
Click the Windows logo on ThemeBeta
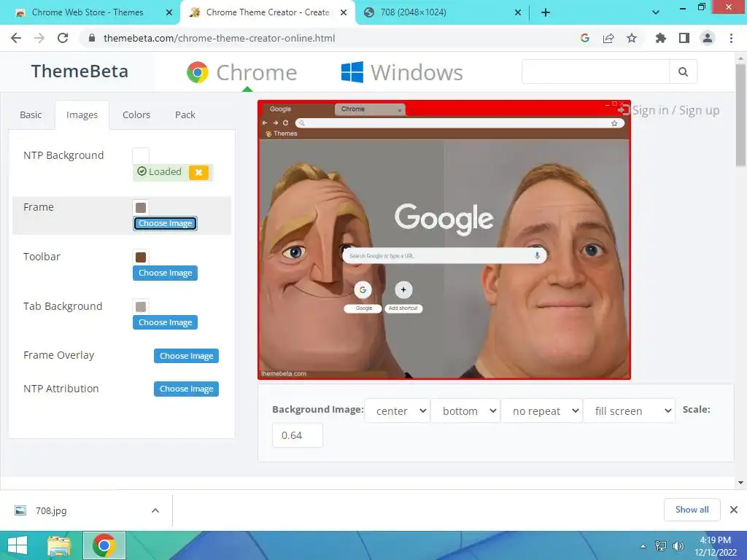pos(352,72)
